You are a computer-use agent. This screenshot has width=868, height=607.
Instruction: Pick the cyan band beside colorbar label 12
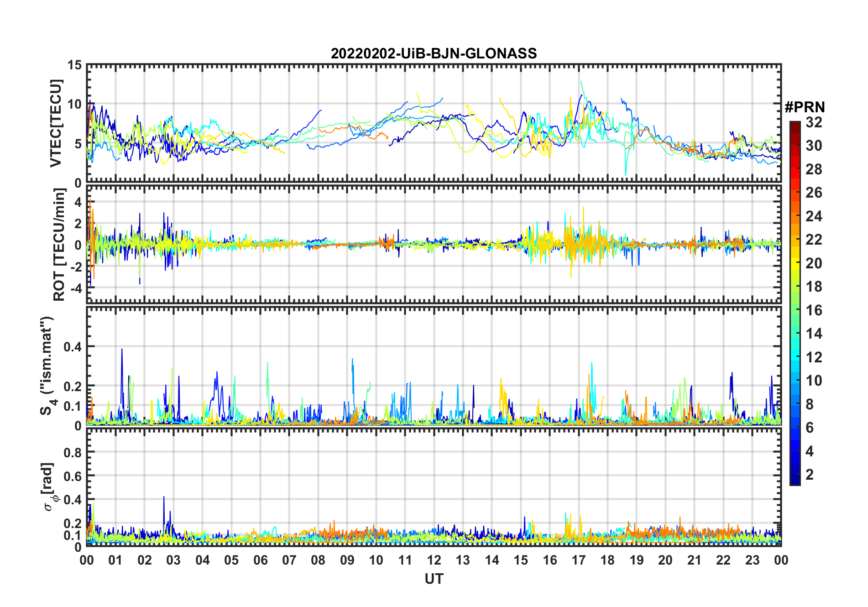pos(795,357)
